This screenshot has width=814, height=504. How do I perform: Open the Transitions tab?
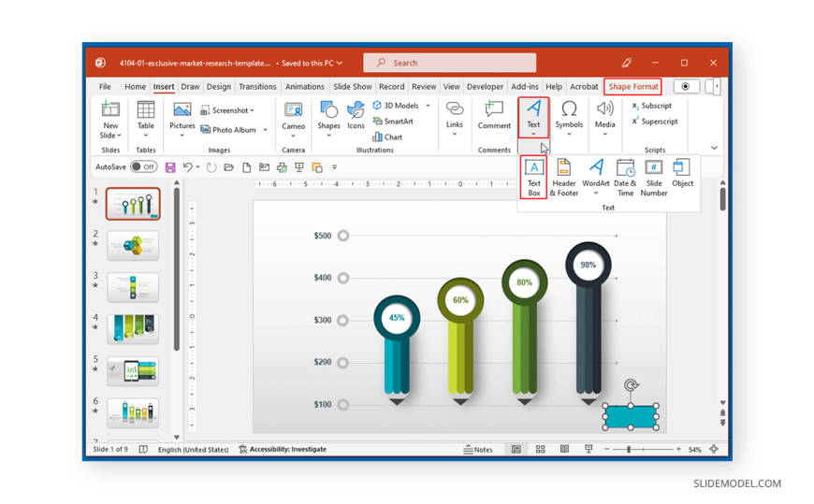coord(257,87)
